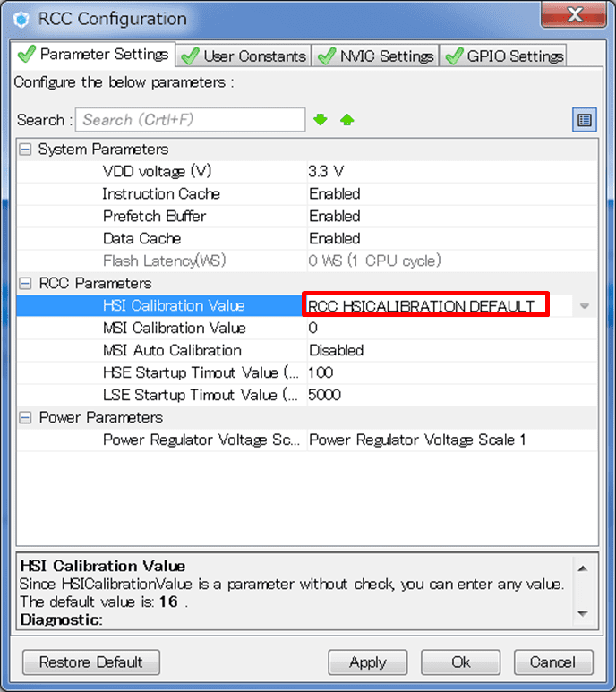Click the Apply button
This screenshot has width=616, height=692.
(367, 662)
